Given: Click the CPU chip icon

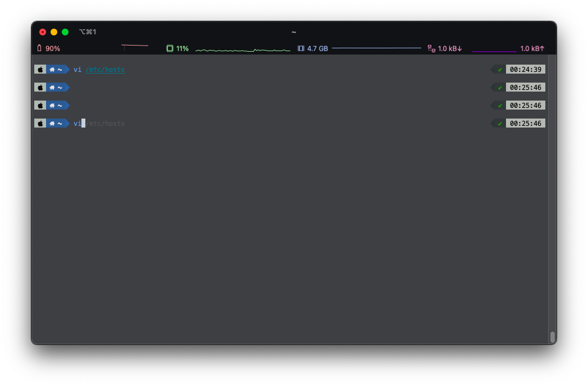Looking at the screenshot, I should pyautogui.click(x=170, y=48).
